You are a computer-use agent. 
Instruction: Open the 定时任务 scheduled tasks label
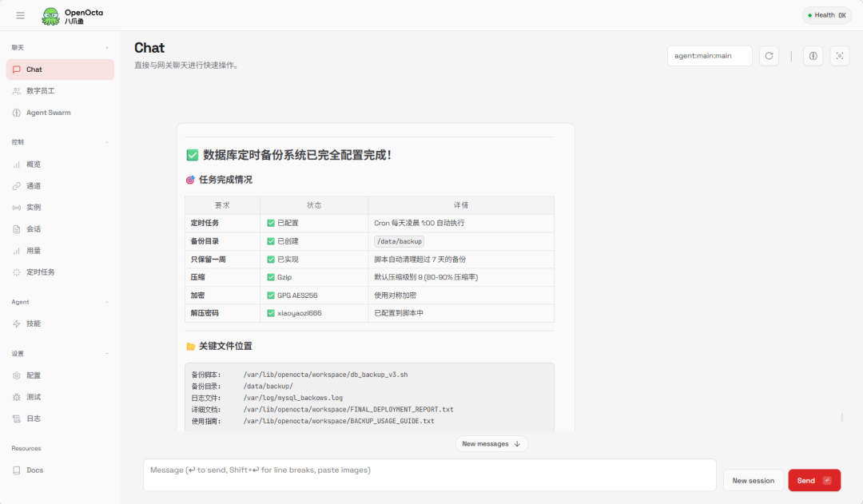(x=41, y=272)
